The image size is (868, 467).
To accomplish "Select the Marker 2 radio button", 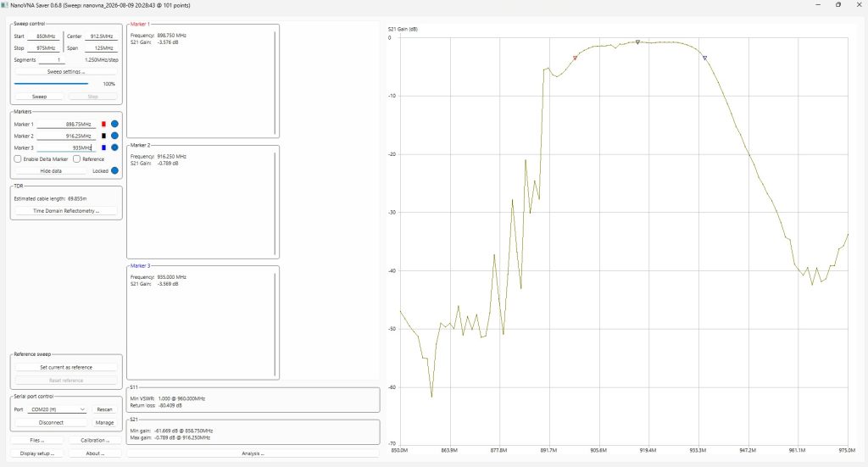I will (114, 136).
